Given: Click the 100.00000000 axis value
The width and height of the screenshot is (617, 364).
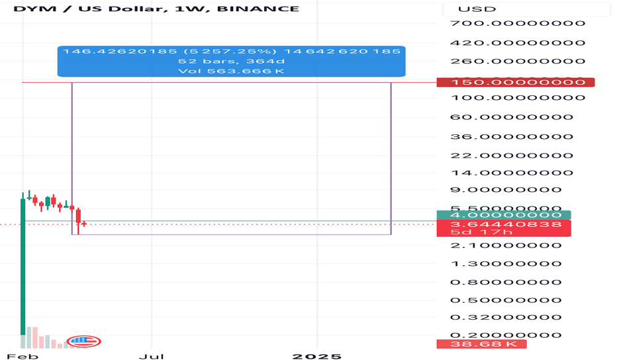Looking at the screenshot, I should tap(518, 97).
